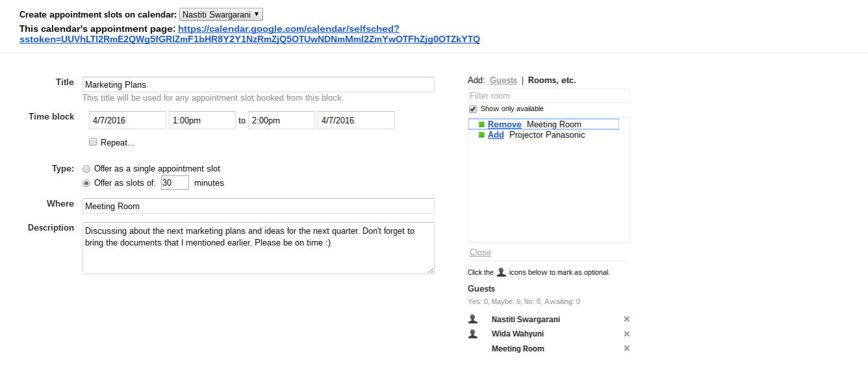868x367 pixels.
Task: Click person icon beside Wida Wahyuni
Action: [473, 334]
